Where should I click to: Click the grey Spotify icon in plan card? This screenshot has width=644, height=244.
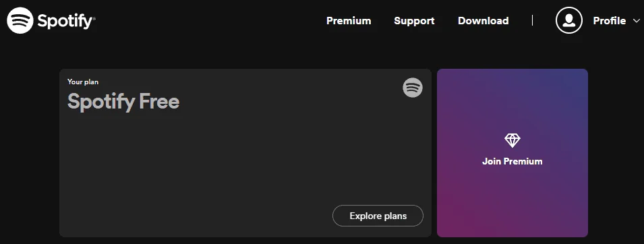[x=413, y=88]
